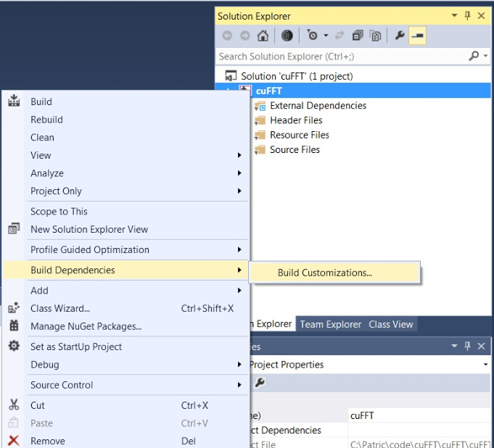Pin the Properties panel

point(468,346)
